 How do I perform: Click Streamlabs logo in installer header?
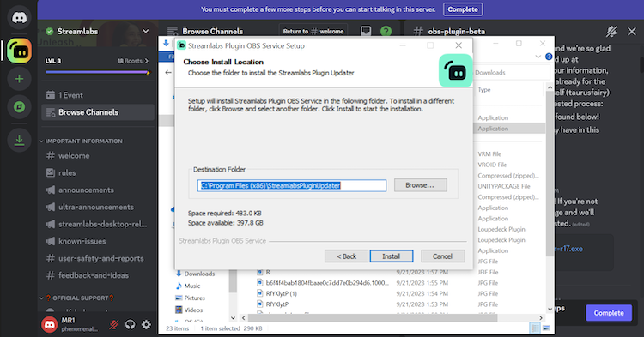pos(455,70)
